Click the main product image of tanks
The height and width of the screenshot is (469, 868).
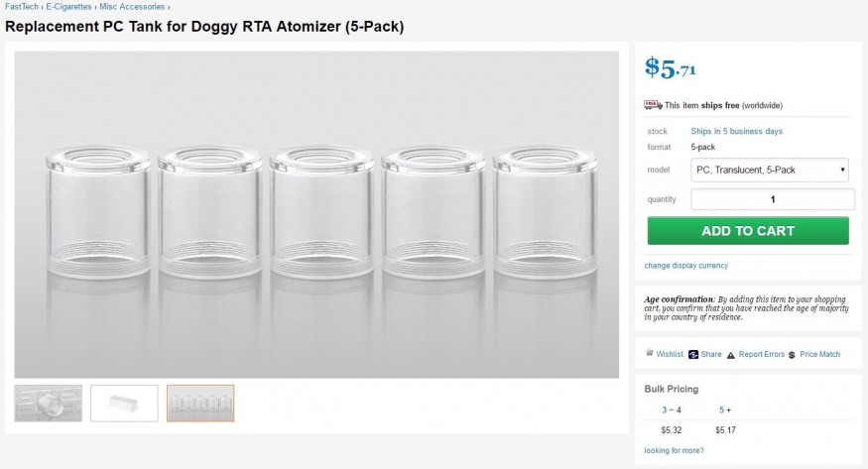(317, 214)
